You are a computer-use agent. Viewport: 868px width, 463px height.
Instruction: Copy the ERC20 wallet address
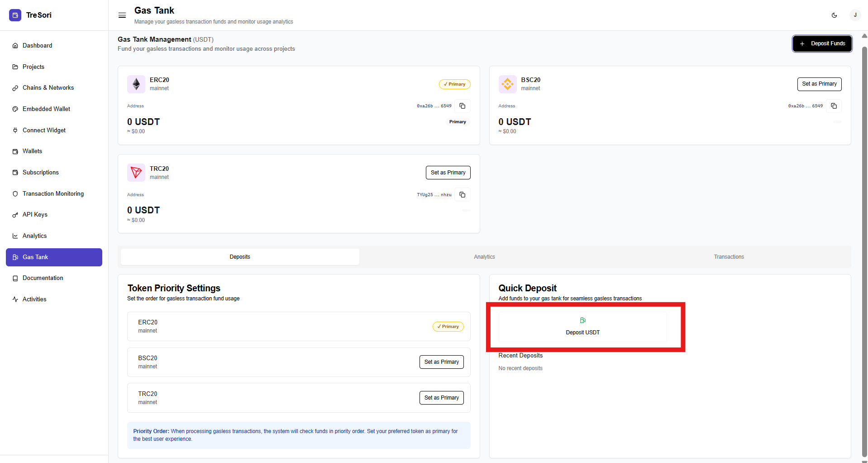coord(463,106)
